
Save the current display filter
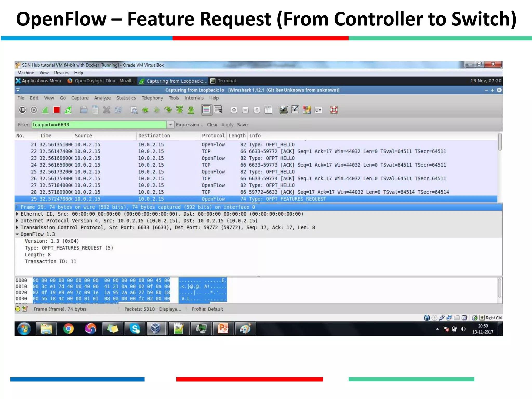point(242,125)
